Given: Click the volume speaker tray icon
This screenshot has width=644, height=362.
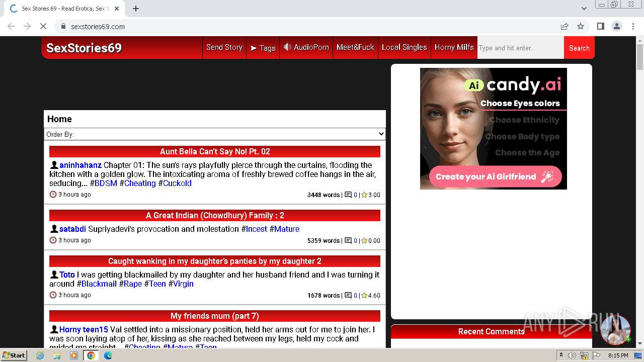Looking at the screenshot, I should tap(572, 355).
